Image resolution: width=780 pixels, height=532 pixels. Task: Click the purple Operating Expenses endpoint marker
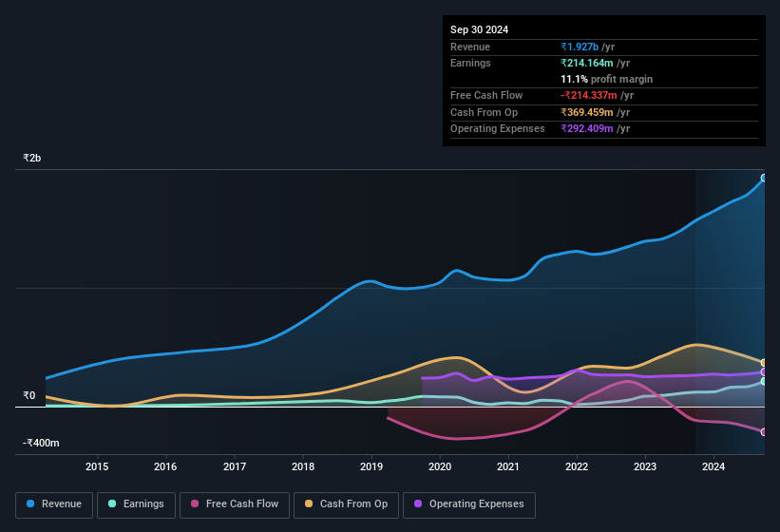[764, 371]
